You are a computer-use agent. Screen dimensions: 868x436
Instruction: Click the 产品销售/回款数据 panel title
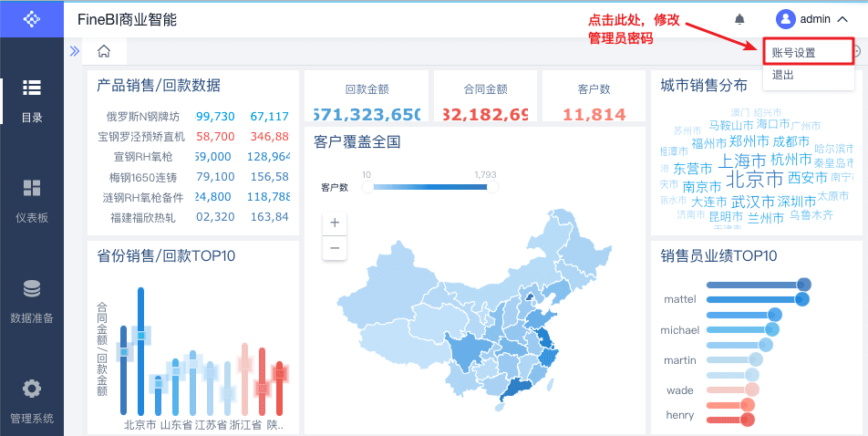[x=159, y=86]
